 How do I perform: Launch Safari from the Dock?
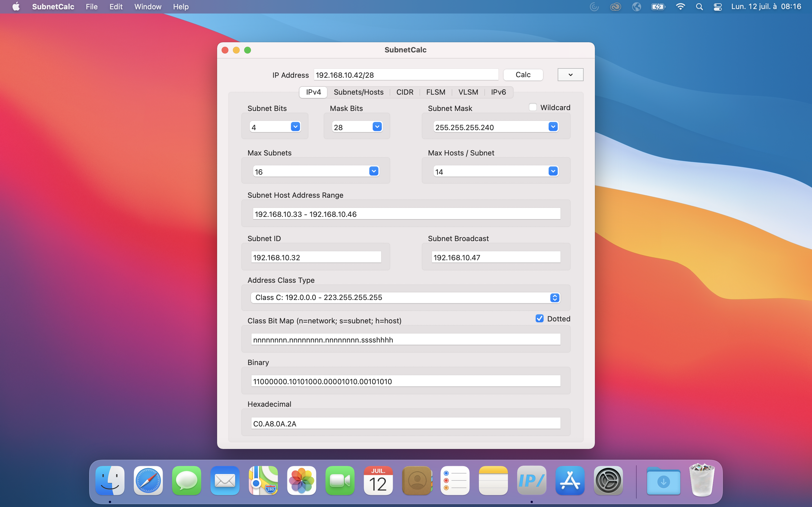coord(148,481)
